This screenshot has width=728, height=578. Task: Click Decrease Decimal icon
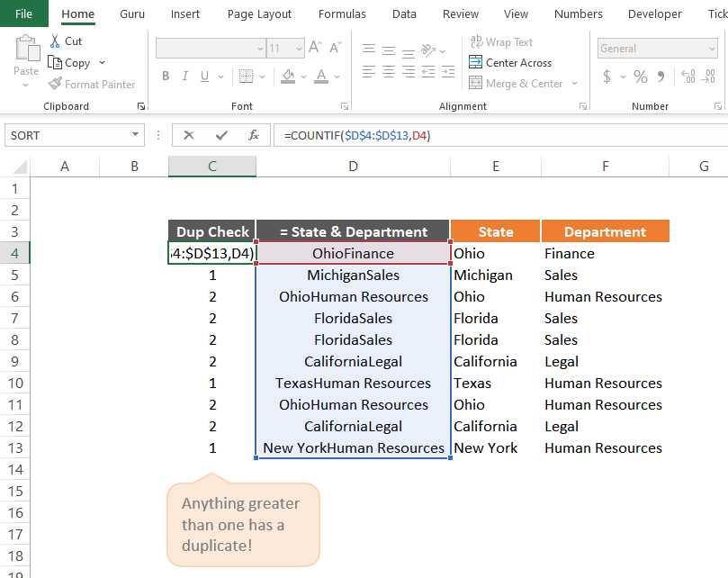(708, 77)
